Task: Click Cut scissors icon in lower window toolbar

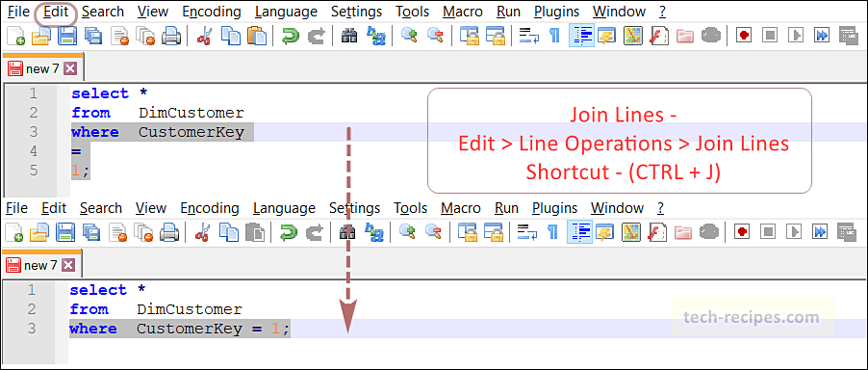Action: (x=202, y=232)
